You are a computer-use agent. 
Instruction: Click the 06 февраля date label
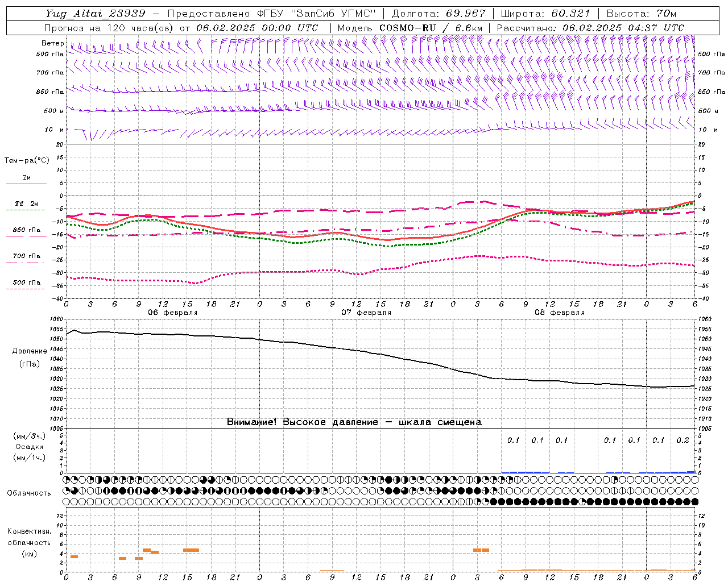[x=173, y=313]
